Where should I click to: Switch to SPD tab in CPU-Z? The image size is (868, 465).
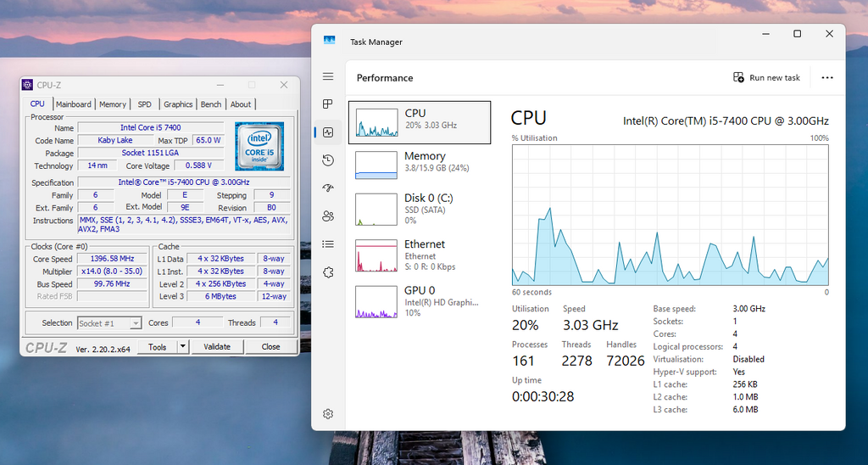pyautogui.click(x=144, y=104)
